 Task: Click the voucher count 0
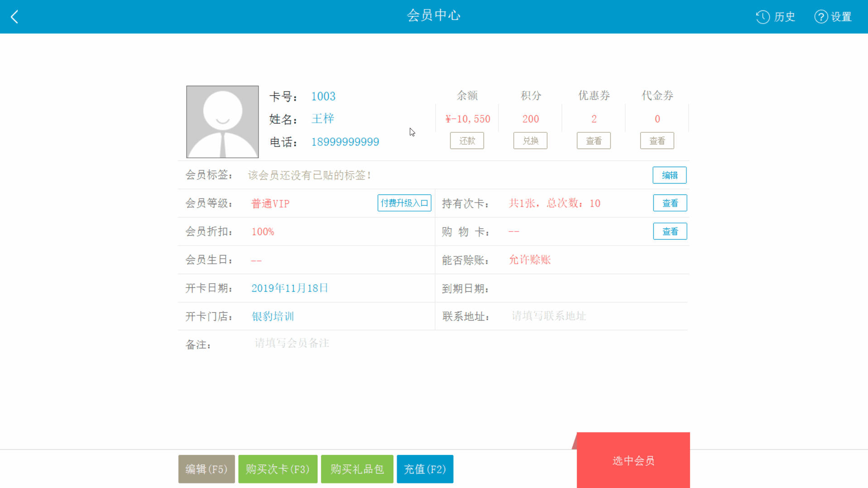coord(657,119)
